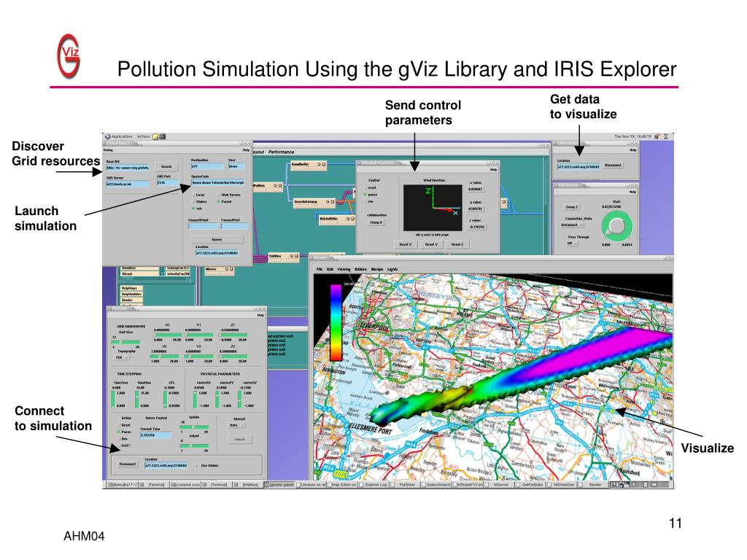Viewport: 747px width, 560px height.
Task: Click the Actions menu in top panel
Action: coord(144,136)
